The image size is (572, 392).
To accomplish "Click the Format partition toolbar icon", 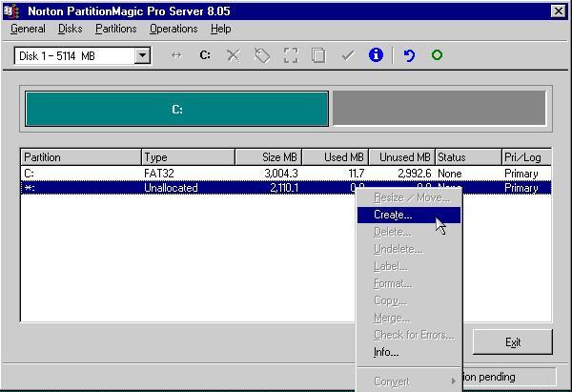I will pos(291,56).
